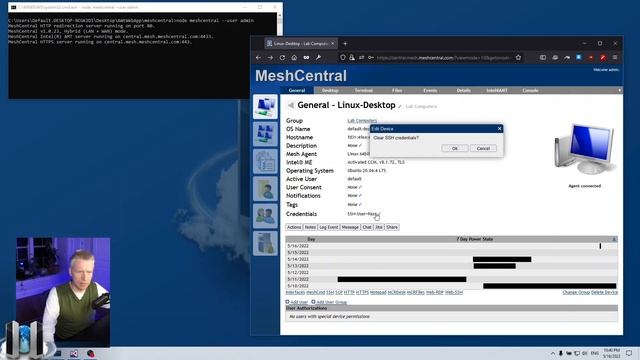
Task: Click the browser address bar URL
Action: (443, 58)
